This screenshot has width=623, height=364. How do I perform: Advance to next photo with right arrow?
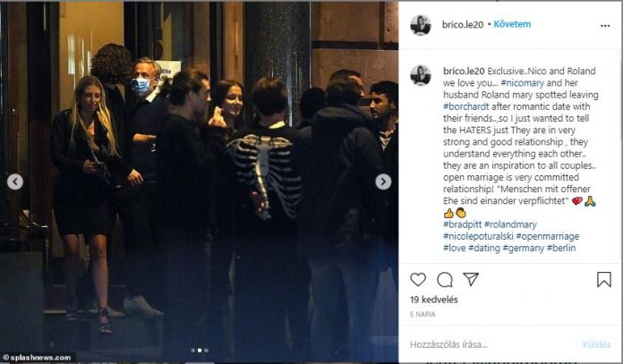point(383,182)
